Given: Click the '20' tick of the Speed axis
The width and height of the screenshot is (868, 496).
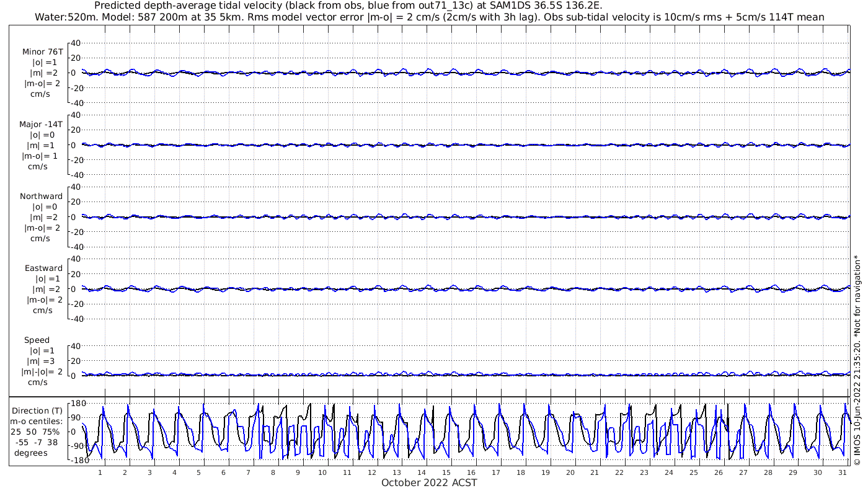Looking at the screenshot, I should pos(76,361).
